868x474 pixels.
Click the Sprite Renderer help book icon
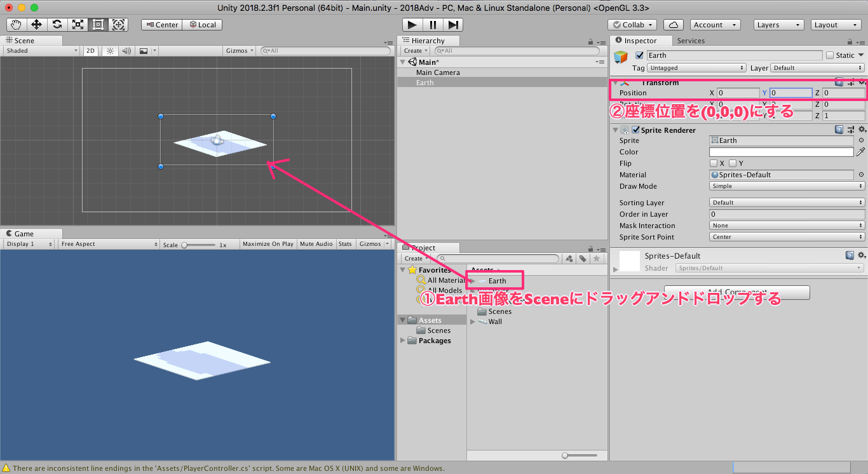click(x=839, y=130)
